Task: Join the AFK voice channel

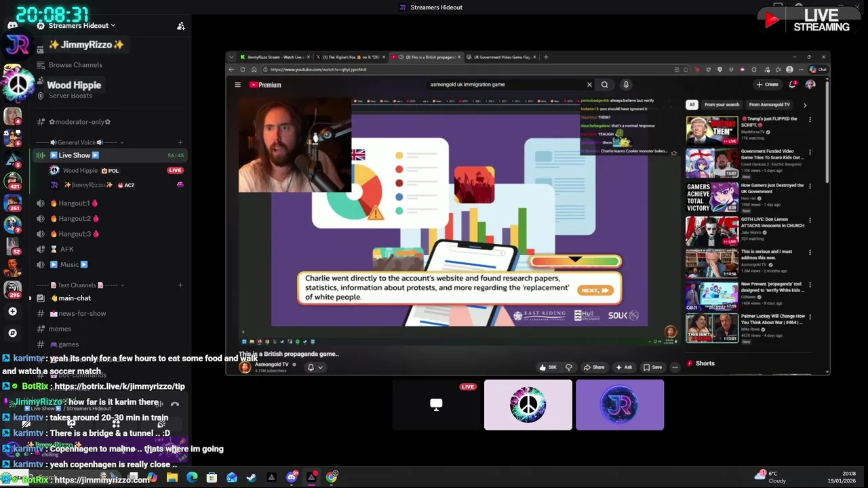Action: 66,249
